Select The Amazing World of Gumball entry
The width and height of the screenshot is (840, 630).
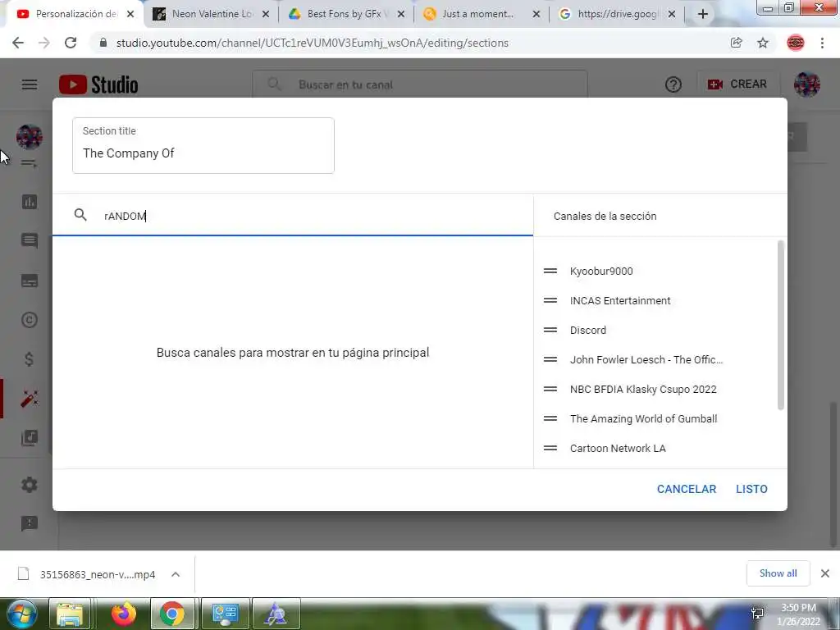click(x=643, y=419)
